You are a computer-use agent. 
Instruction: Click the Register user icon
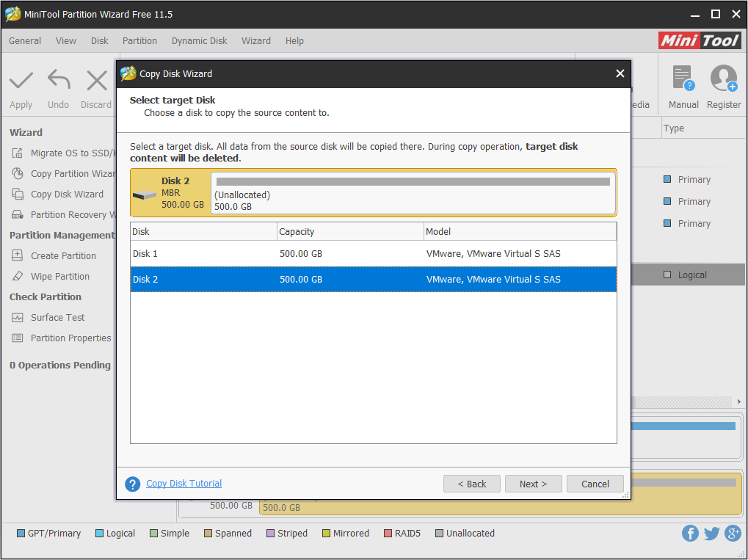coord(724,78)
